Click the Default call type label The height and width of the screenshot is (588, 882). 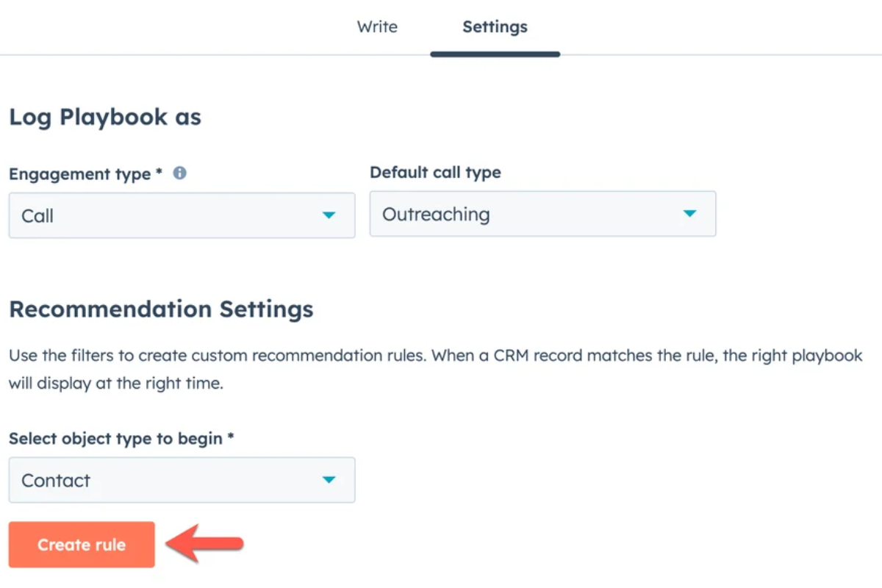click(x=435, y=172)
